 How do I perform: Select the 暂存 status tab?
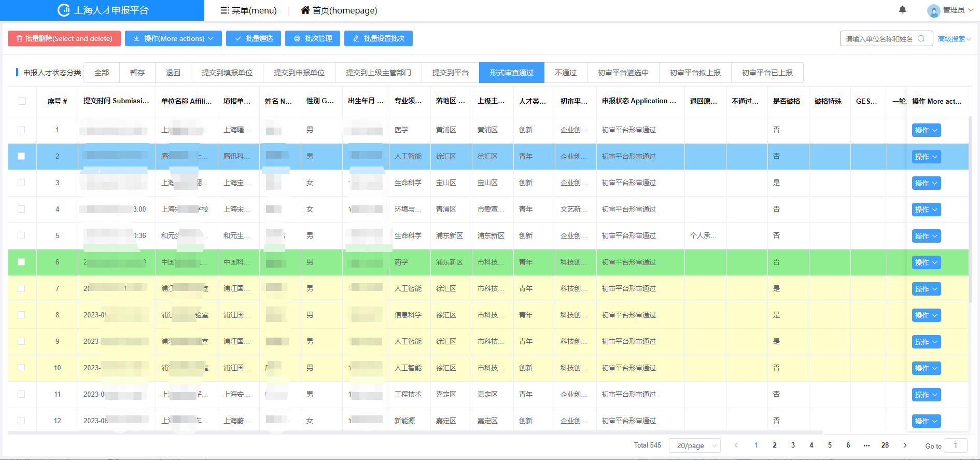137,73
